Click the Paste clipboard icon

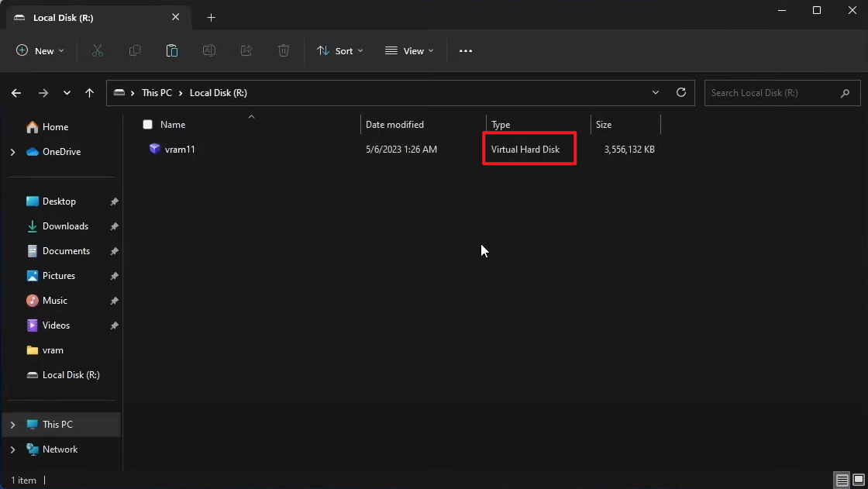[172, 50]
